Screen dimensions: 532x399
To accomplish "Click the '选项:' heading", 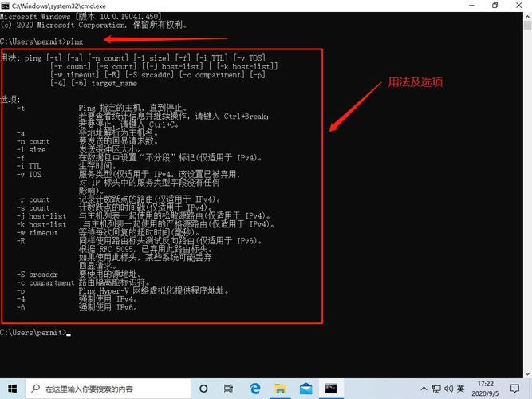I will pyautogui.click(x=10, y=100).
